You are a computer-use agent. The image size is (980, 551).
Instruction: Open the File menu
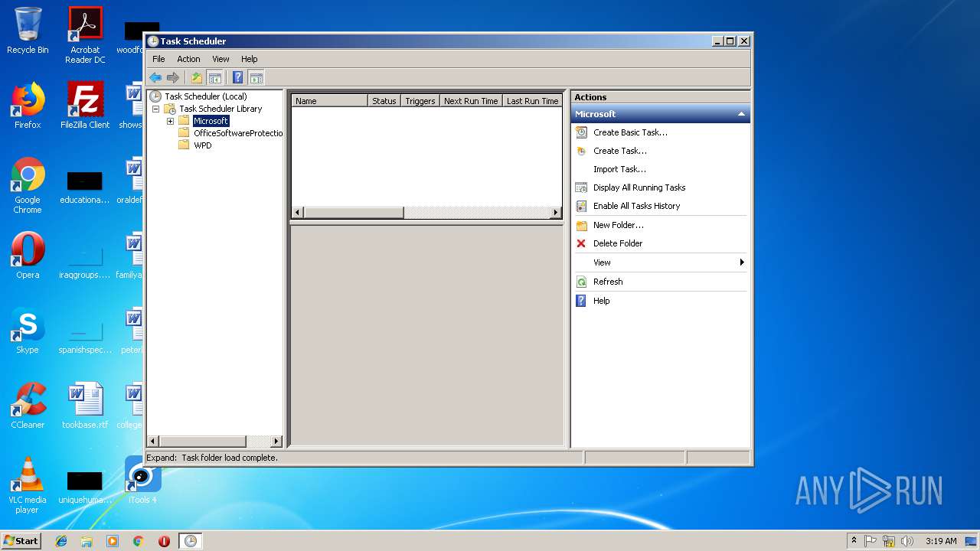158,59
